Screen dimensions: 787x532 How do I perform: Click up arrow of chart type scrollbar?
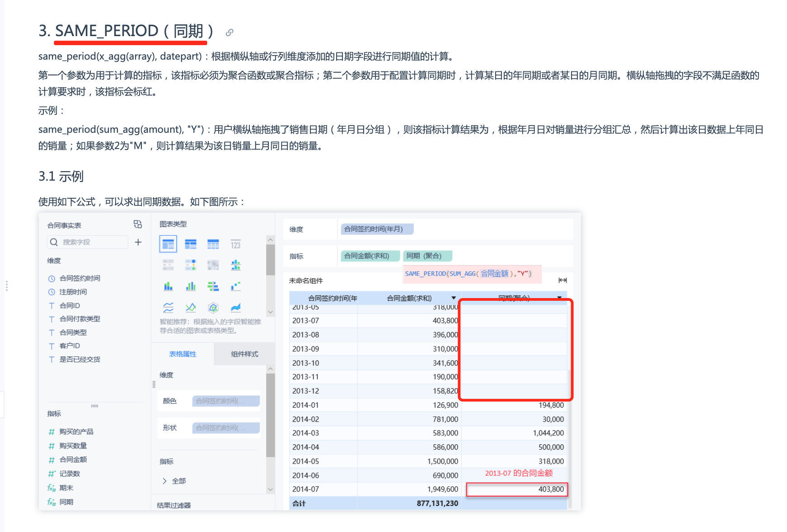pyautogui.click(x=270, y=240)
